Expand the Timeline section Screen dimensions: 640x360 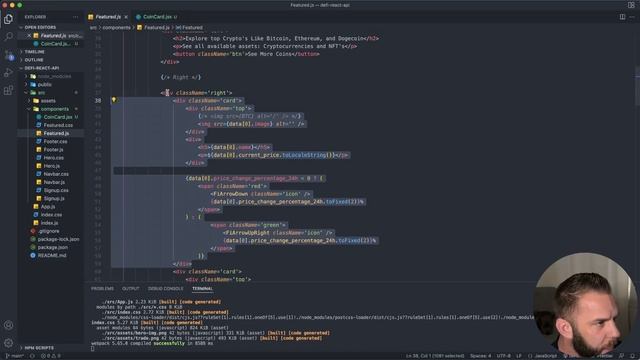coord(51,52)
